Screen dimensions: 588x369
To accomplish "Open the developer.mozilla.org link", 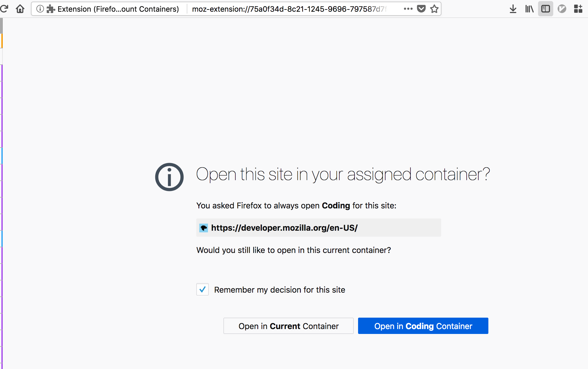I will (x=284, y=228).
